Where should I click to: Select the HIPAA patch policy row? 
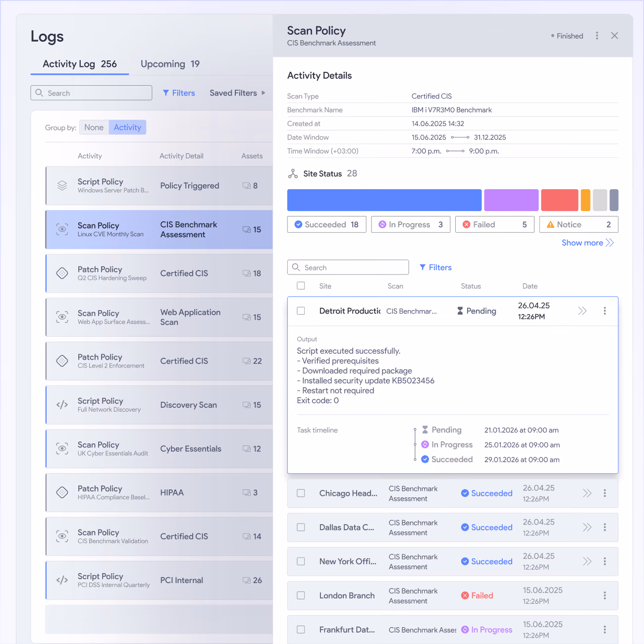(x=160, y=492)
